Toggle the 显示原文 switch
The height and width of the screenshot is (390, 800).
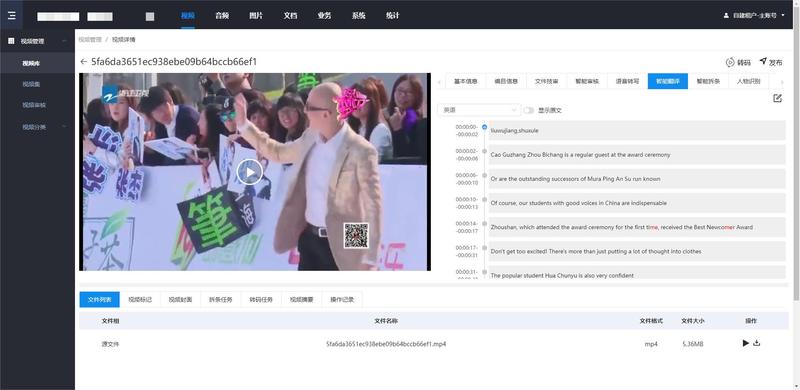[x=529, y=110]
